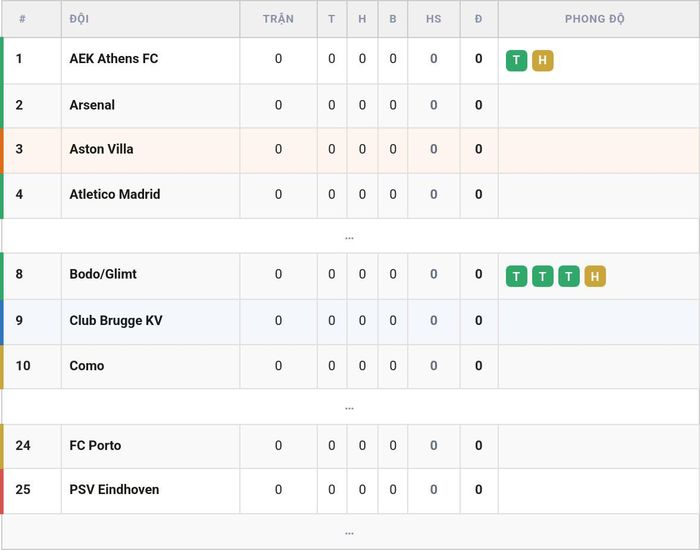Expand hidden rows below Atletico Madrid
This screenshot has height=550, width=700.
coord(349,237)
